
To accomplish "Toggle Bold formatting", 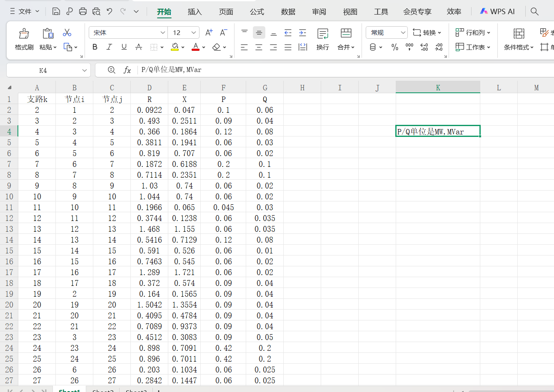I will (95, 47).
